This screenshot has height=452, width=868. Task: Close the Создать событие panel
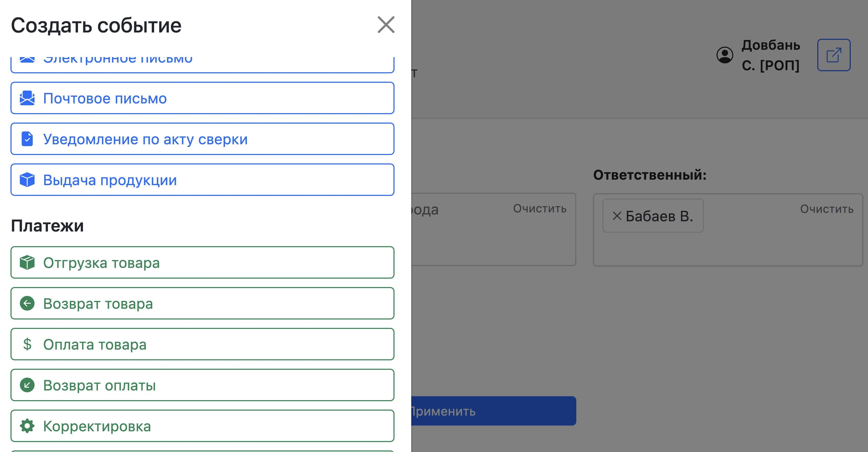[x=386, y=25]
